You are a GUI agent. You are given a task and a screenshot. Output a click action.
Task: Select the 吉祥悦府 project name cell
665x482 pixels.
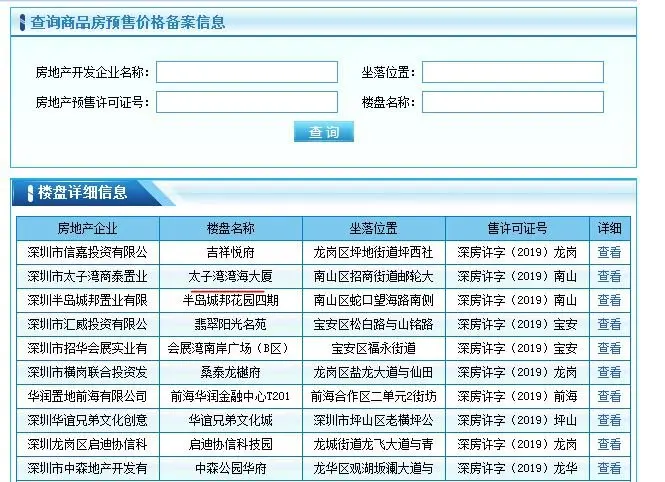pyautogui.click(x=231, y=253)
